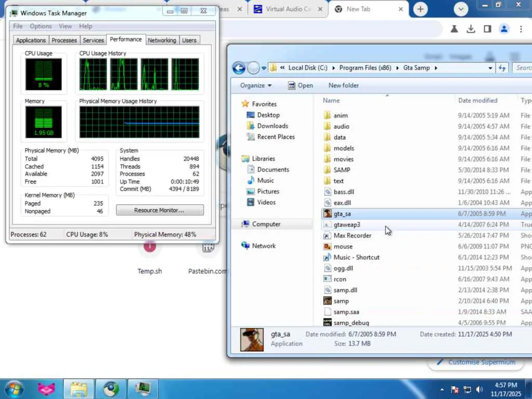The height and width of the screenshot is (399, 532).
Task: Open Desktop in the Favorites list
Action: click(x=268, y=115)
